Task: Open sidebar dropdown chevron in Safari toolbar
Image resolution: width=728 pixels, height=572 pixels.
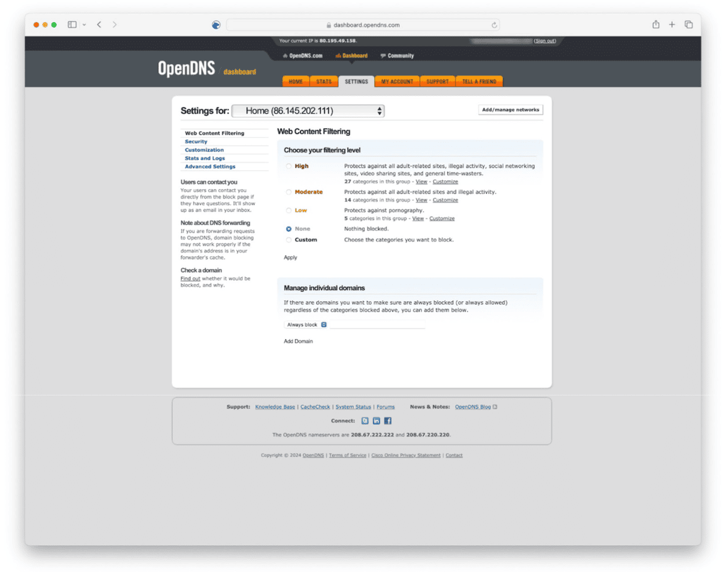Action: 84,25
